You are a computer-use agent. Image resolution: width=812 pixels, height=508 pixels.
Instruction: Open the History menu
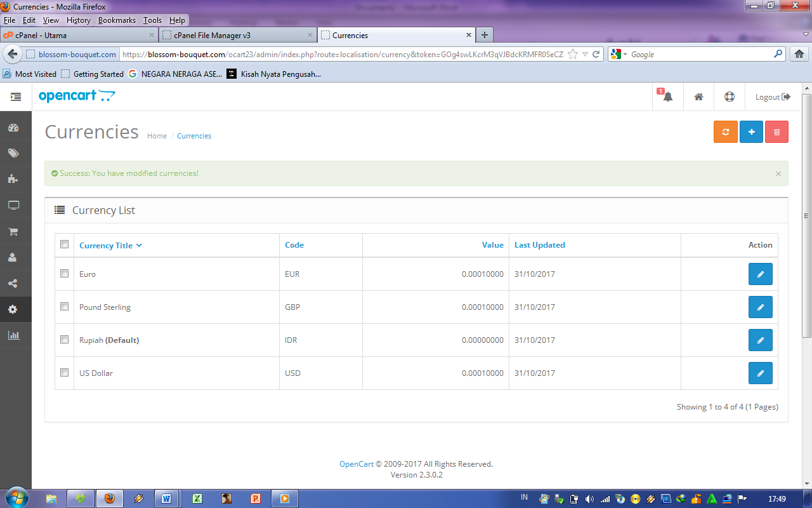coord(79,20)
